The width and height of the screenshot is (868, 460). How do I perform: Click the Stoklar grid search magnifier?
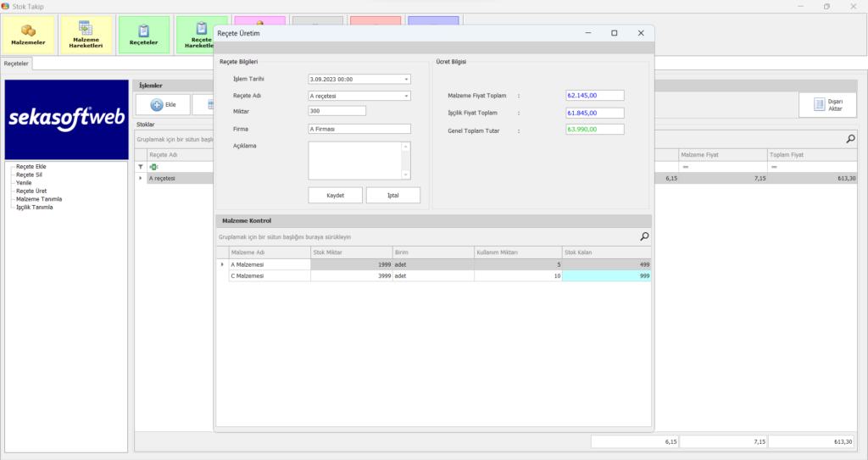pyautogui.click(x=850, y=139)
